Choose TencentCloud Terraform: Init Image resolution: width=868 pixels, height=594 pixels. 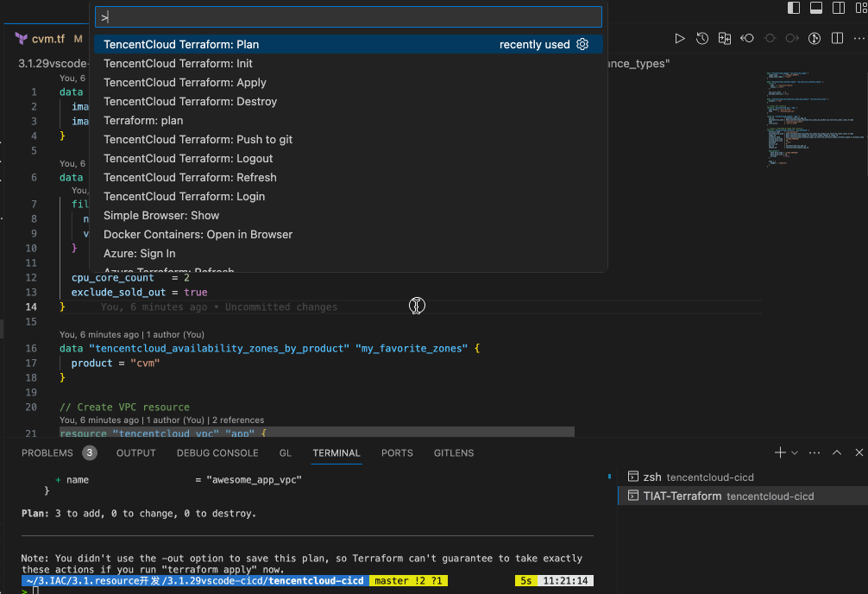click(349, 63)
